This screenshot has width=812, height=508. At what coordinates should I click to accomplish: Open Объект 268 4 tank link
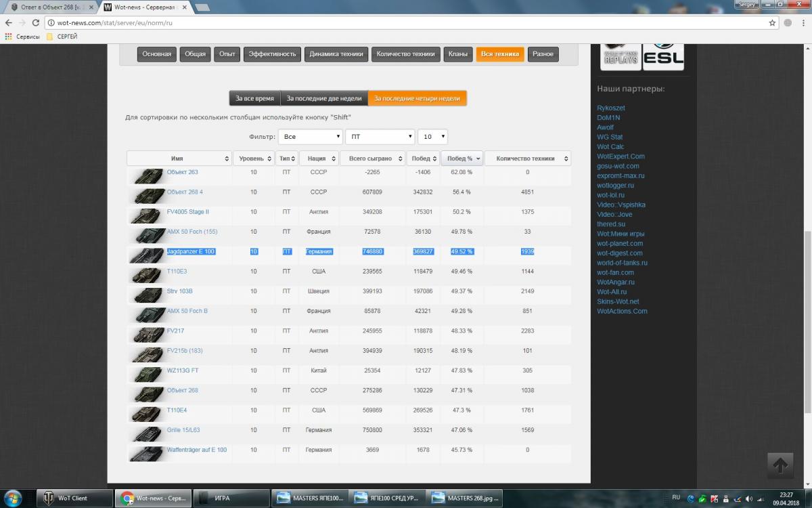click(185, 192)
